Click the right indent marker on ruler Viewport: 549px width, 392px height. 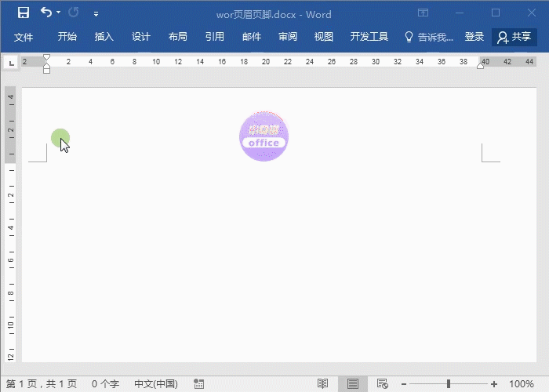click(481, 65)
